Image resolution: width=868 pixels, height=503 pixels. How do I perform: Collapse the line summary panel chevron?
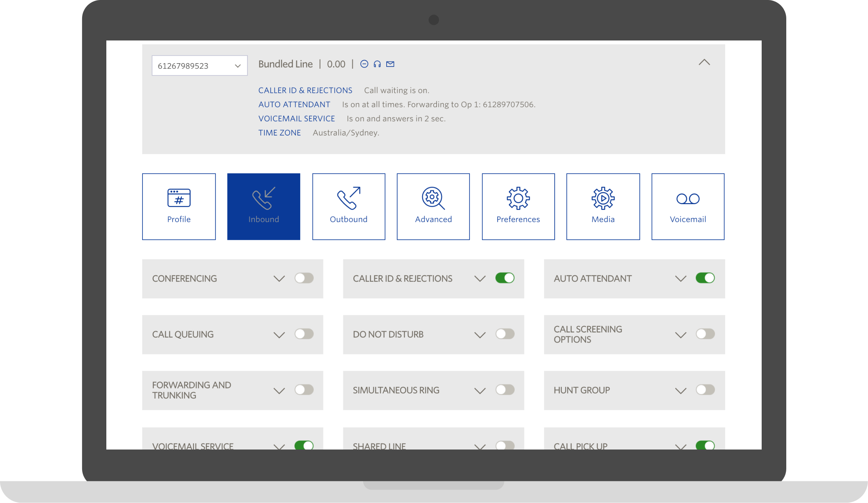[704, 63]
